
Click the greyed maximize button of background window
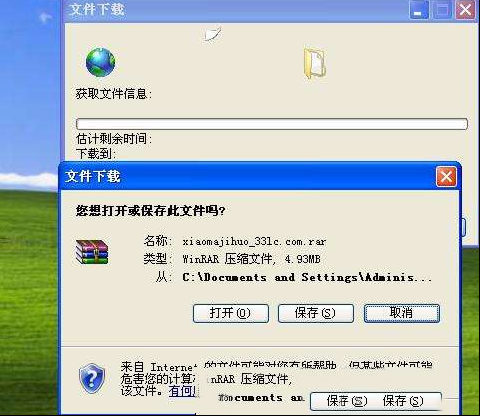coord(442,10)
